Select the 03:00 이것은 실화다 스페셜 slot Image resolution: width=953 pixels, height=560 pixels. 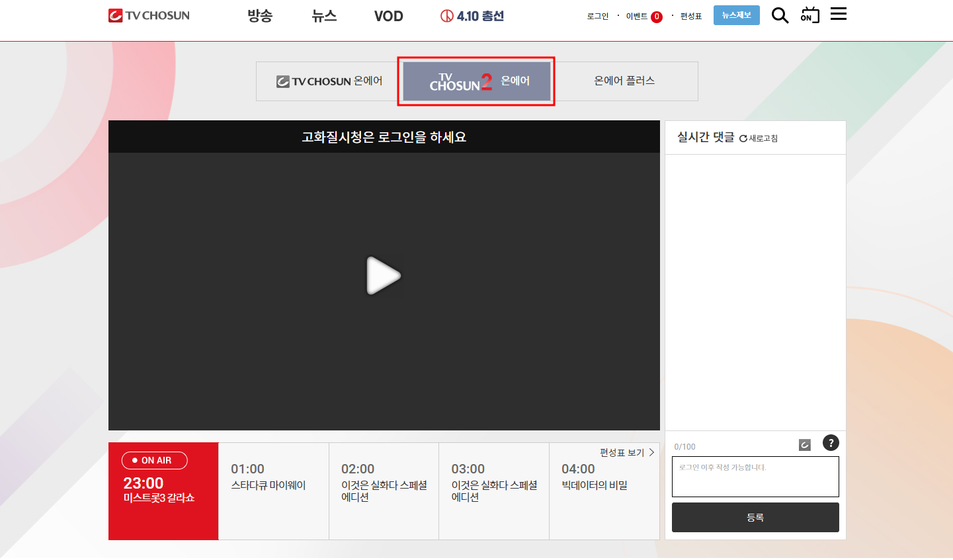[x=494, y=491]
